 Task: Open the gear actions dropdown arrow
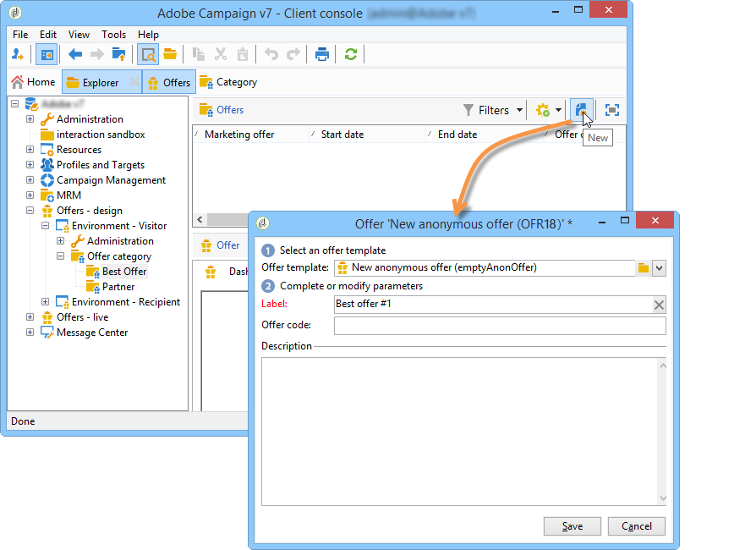[x=558, y=110]
